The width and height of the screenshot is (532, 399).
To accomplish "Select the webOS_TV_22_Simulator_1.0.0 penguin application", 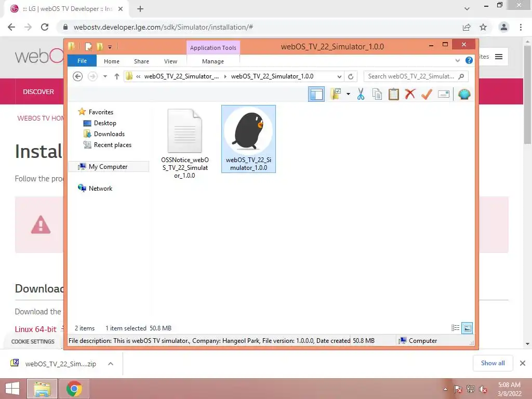I will [249, 139].
